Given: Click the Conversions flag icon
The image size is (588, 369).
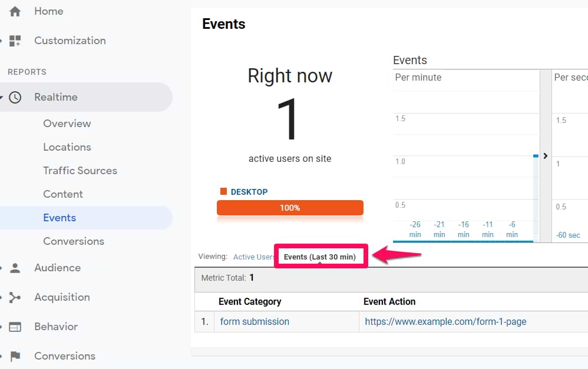Looking at the screenshot, I should [x=15, y=356].
